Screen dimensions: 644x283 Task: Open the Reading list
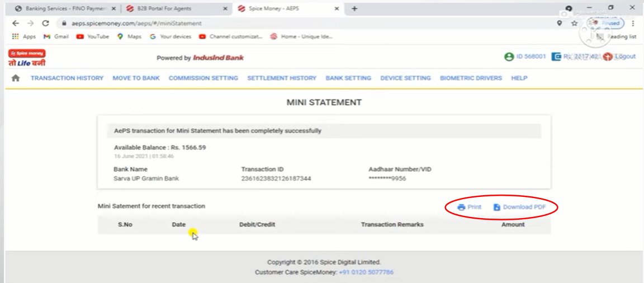click(x=617, y=36)
